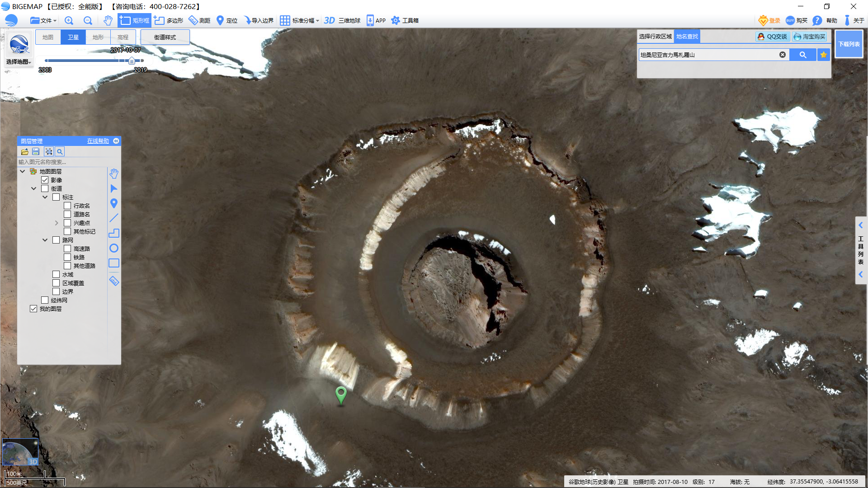This screenshot has height=488, width=868.
Task: Collapse the 路网 tree node
Action: tap(45, 240)
